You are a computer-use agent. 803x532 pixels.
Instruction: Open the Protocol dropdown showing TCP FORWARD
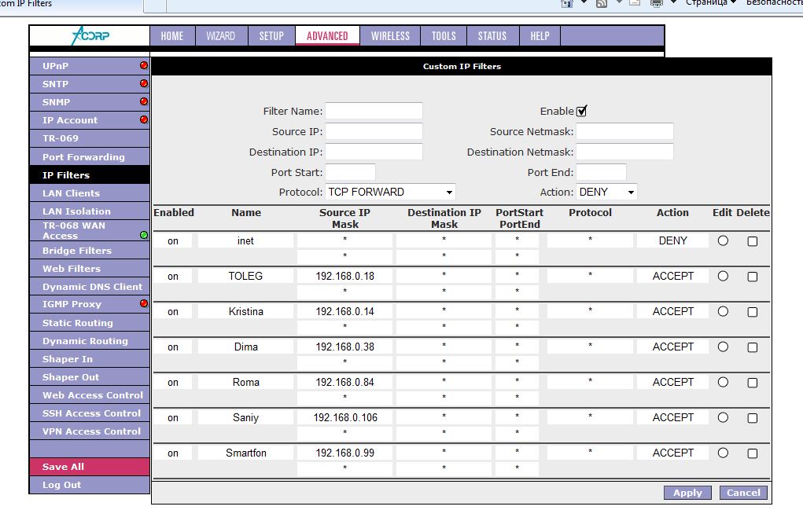[x=390, y=193]
